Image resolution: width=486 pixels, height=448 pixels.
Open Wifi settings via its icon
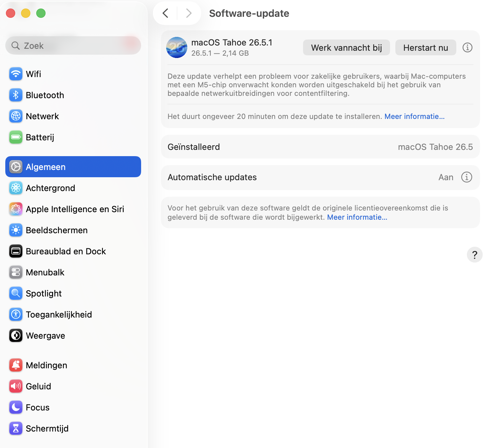pyautogui.click(x=16, y=74)
